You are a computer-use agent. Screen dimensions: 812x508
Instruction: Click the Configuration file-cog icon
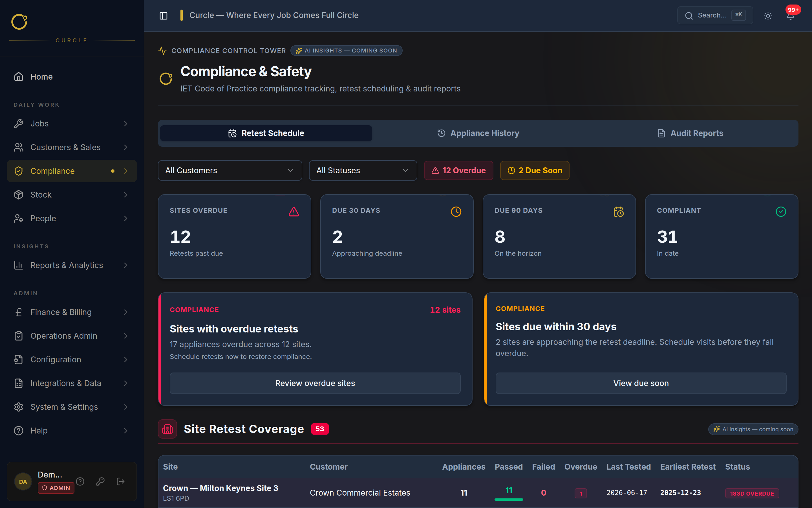18,360
